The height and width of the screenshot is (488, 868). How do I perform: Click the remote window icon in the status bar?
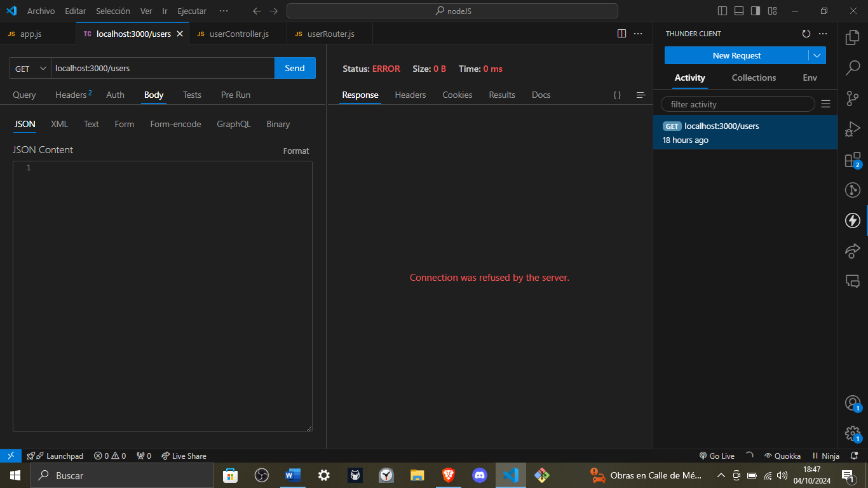(x=10, y=456)
